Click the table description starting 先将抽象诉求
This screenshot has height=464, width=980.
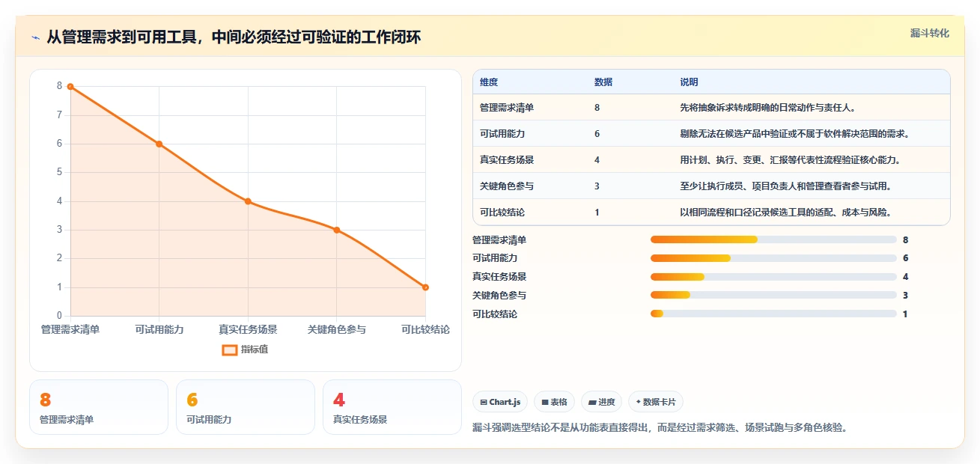point(767,108)
